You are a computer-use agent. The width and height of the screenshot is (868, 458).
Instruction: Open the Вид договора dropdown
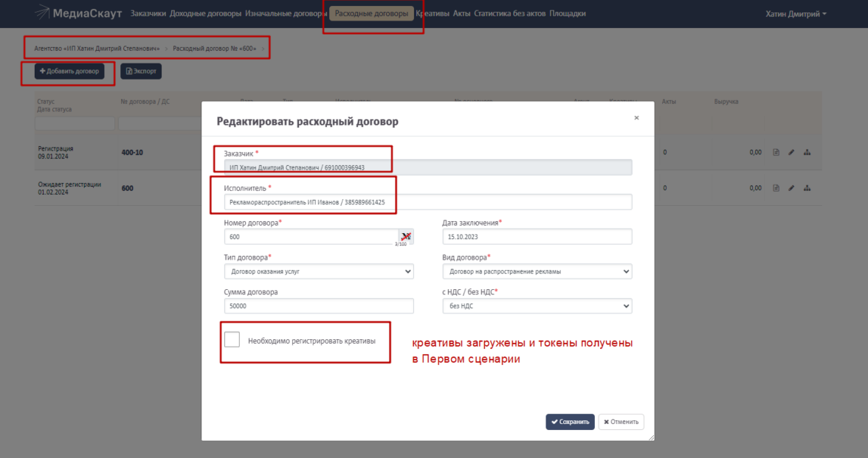point(537,271)
